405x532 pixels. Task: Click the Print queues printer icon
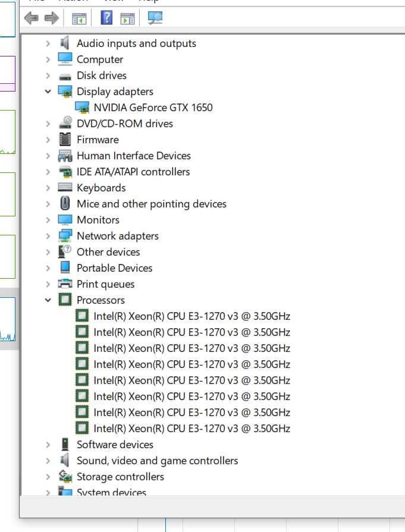[x=65, y=284]
